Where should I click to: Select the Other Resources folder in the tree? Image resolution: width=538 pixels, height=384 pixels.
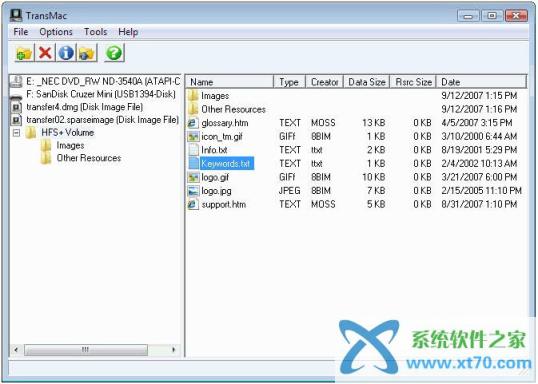89,158
